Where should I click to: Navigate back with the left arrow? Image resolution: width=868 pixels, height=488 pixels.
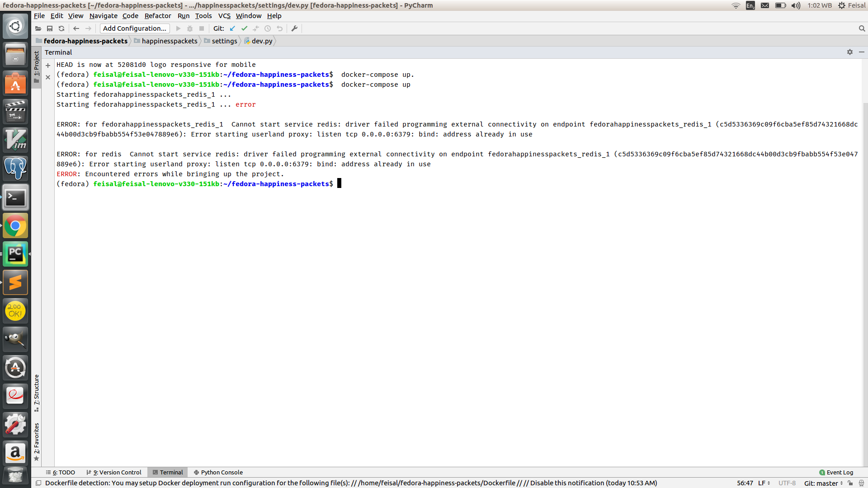[76, 28]
